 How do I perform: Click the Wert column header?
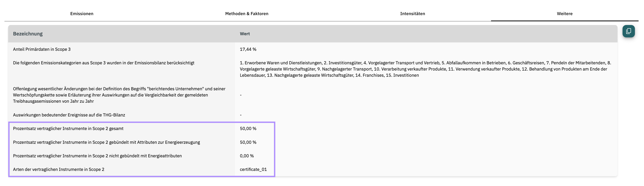point(245,34)
